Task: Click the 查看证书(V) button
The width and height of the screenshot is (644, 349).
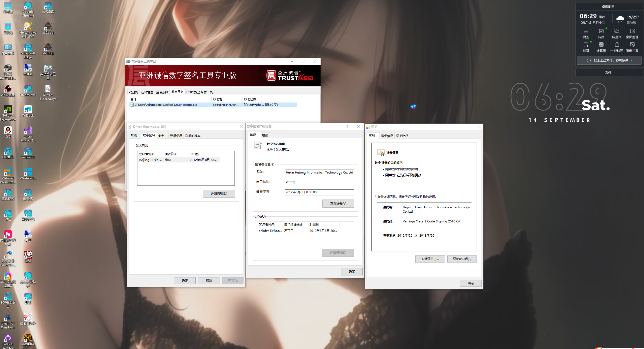Action: [338, 204]
